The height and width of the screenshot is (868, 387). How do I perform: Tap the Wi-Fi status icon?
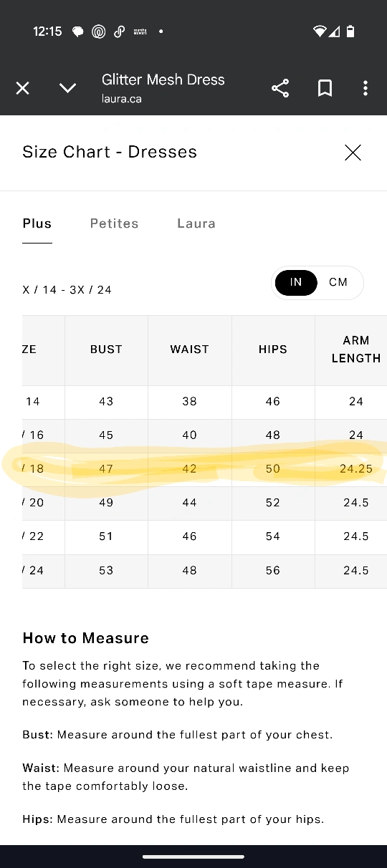pyautogui.click(x=320, y=32)
